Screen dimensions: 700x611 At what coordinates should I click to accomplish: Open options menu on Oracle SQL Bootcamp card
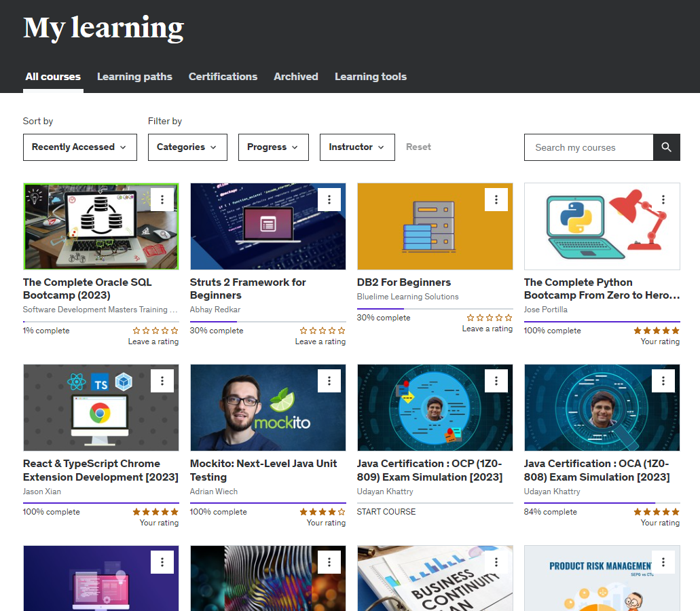(162, 200)
